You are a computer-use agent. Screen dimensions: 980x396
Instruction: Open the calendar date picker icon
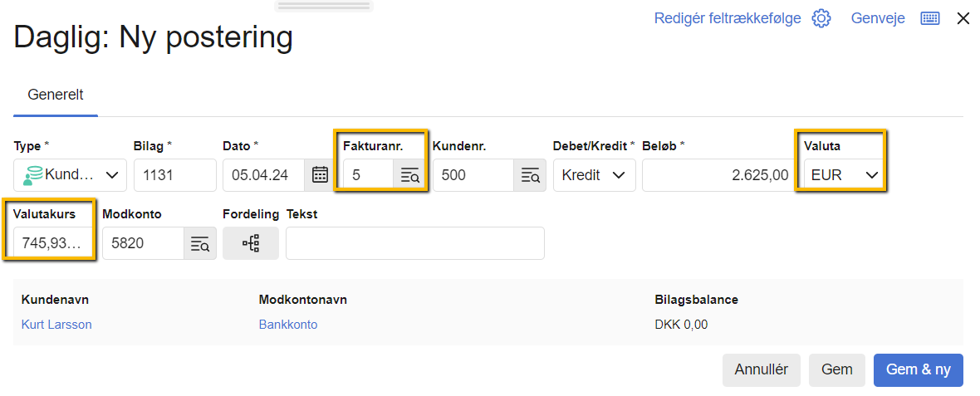[320, 175]
